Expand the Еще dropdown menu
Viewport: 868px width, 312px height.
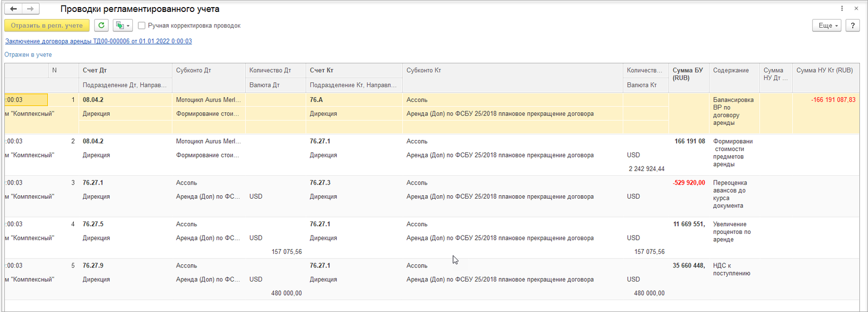click(x=827, y=26)
